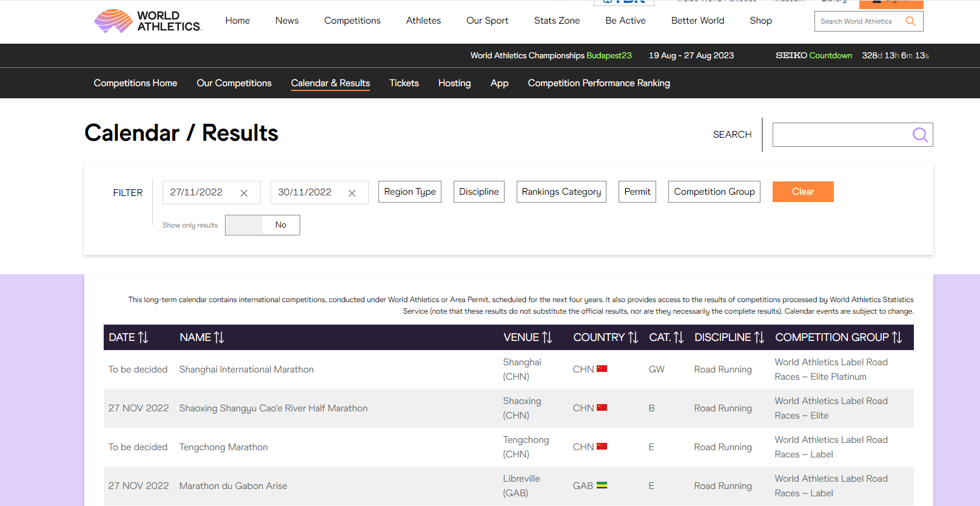Viewport: 980px width, 506px height.
Task: Click the 27 NOV 2022 Shaoxing date cell
Action: click(x=139, y=408)
